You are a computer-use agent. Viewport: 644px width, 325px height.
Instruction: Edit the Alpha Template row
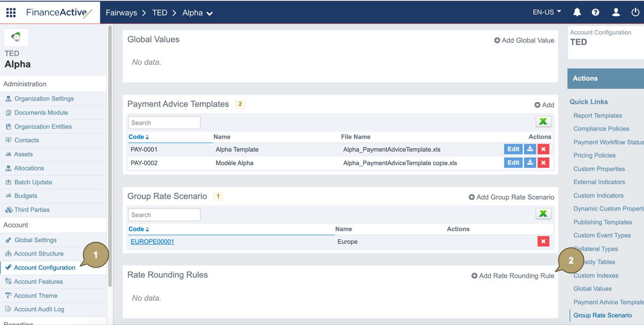[x=513, y=149]
